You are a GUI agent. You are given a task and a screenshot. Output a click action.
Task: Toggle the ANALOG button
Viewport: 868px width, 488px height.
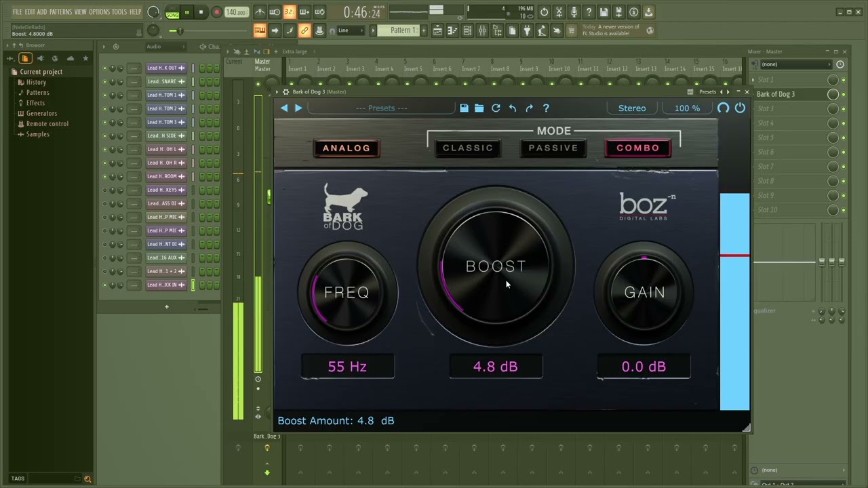[347, 148]
